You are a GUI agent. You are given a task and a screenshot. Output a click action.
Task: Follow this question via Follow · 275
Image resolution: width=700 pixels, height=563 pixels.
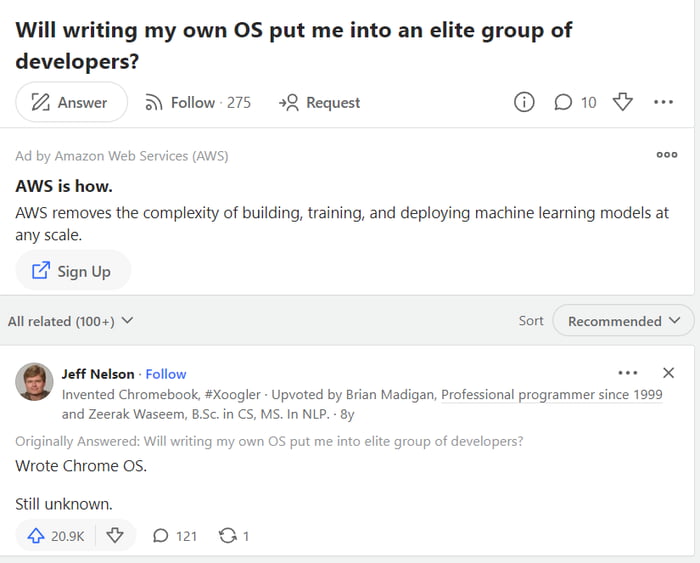[x=198, y=102]
